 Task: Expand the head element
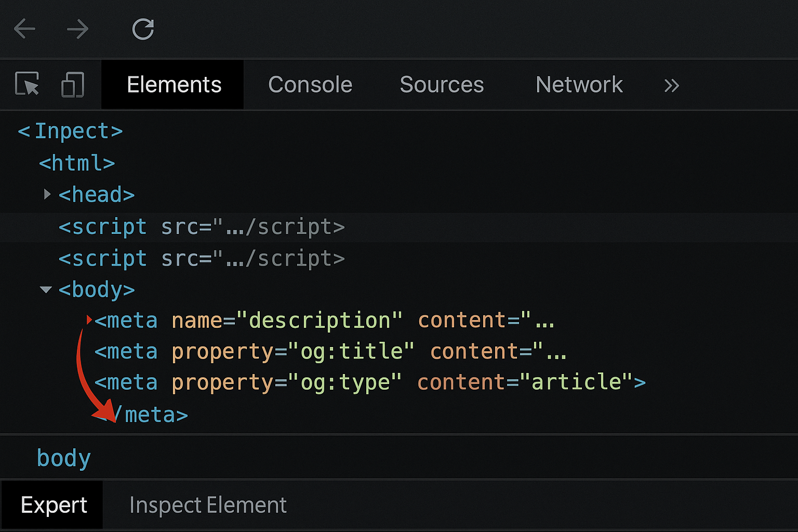47,194
